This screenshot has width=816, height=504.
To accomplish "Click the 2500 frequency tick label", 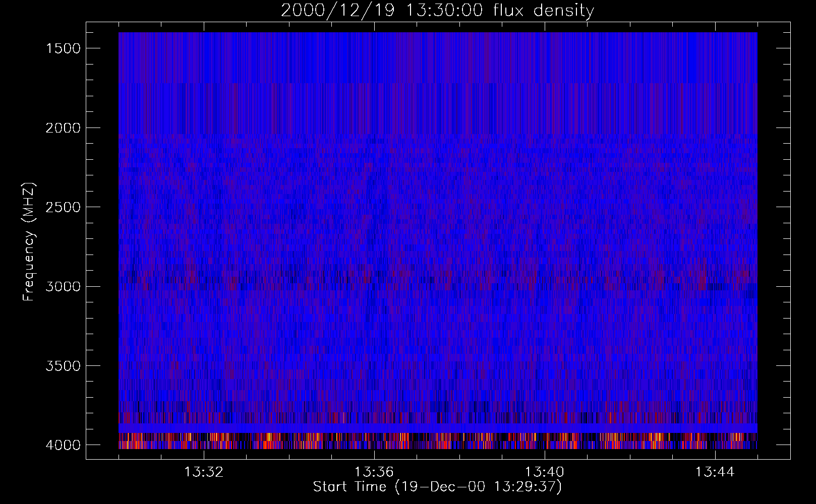I will click(63, 207).
